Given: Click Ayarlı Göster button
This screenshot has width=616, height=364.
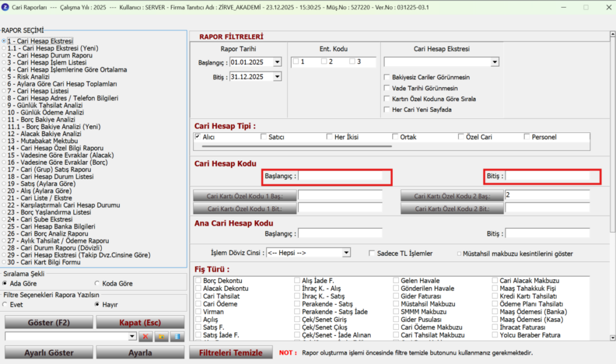Looking at the screenshot, I should pos(49,353).
